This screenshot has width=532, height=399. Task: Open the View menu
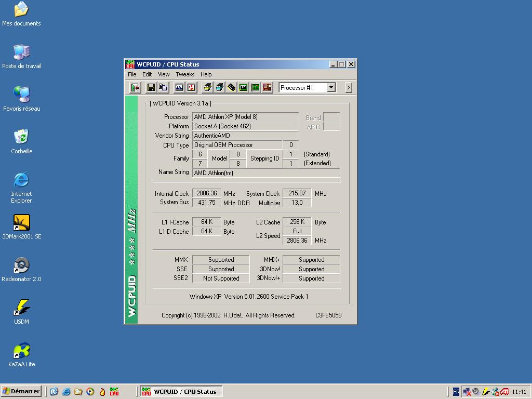tap(164, 74)
